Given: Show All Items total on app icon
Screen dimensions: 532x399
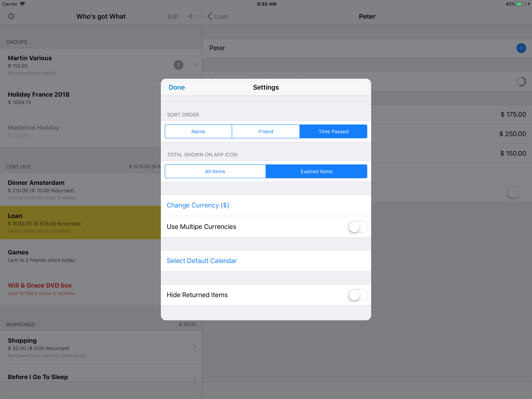Looking at the screenshot, I should point(215,171).
